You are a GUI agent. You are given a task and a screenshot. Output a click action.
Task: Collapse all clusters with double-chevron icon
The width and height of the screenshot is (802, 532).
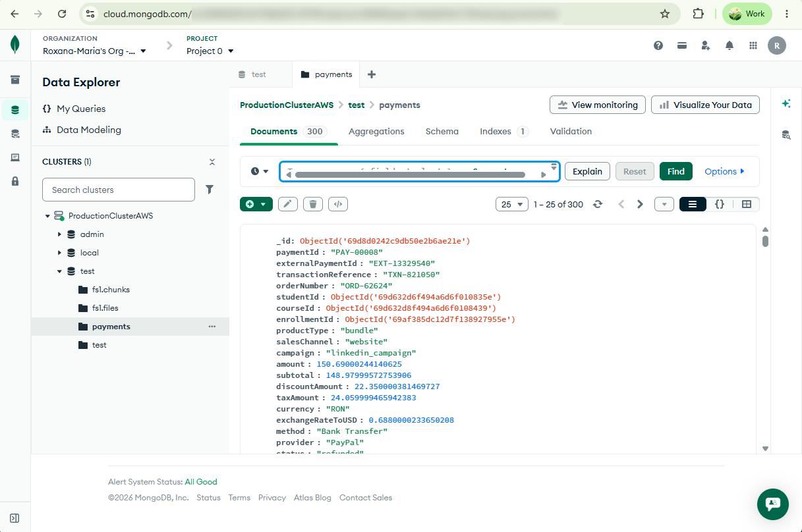[x=212, y=162]
